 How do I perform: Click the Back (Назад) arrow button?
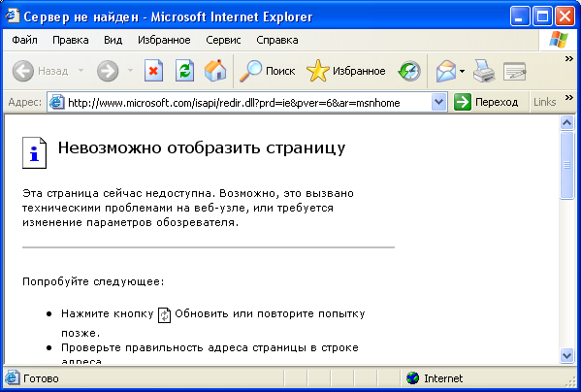(x=40, y=71)
